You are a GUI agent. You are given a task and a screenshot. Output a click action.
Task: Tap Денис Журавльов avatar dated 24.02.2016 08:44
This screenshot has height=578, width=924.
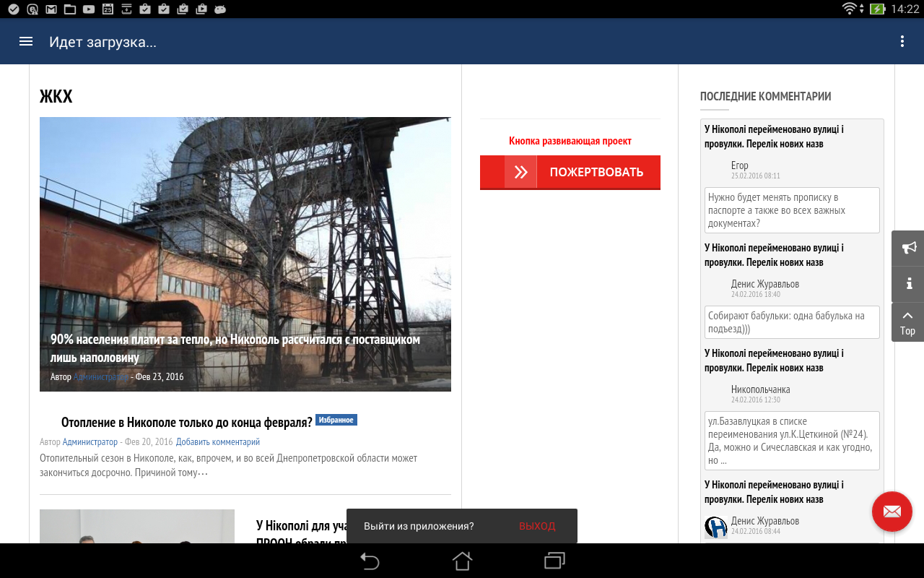[715, 527]
